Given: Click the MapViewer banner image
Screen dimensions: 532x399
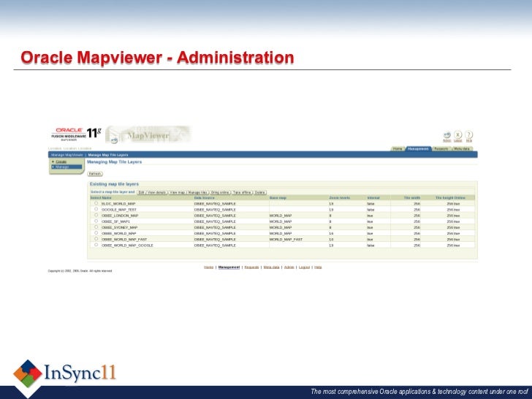Looking at the screenshot, I should click(x=148, y=134).
